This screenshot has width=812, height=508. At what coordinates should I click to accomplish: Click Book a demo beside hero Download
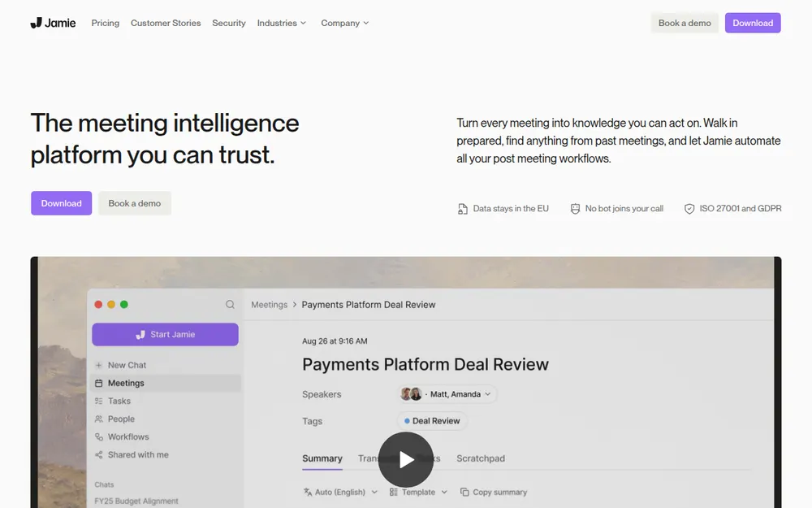[135, 203]
